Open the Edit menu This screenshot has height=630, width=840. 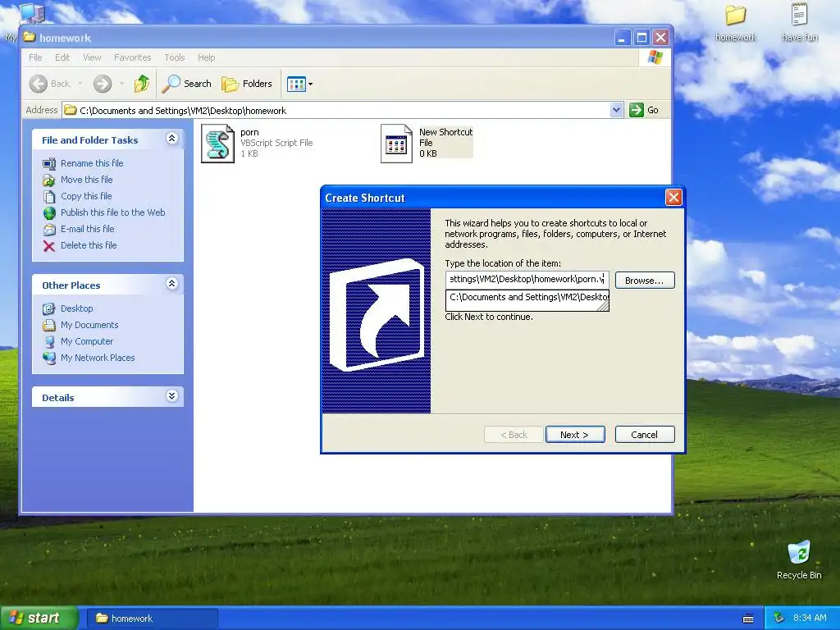pyautogui.click(x=62, y=57)
